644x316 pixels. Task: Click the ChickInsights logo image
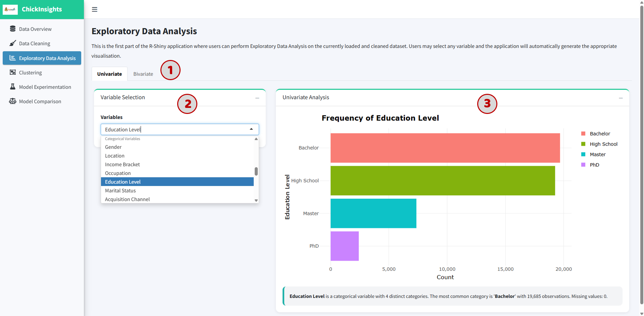coord(10,9)
